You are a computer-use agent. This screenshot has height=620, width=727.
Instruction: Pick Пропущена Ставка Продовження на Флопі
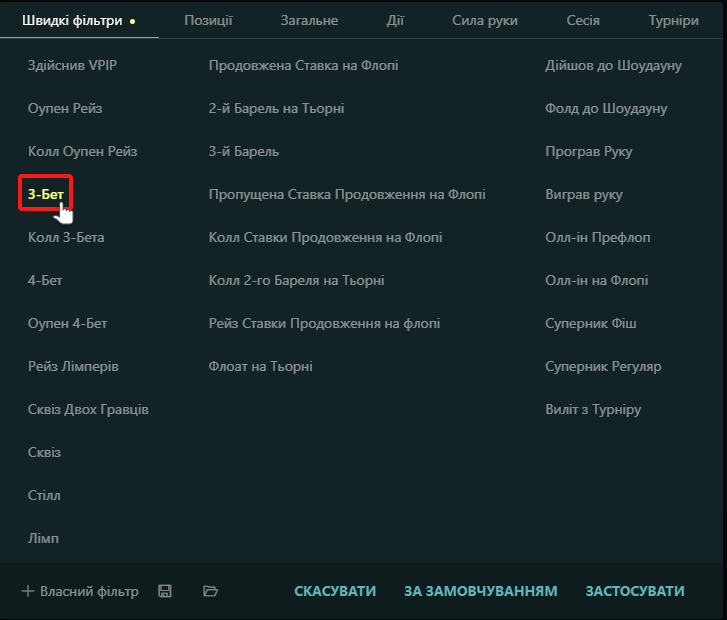[347, 194]
